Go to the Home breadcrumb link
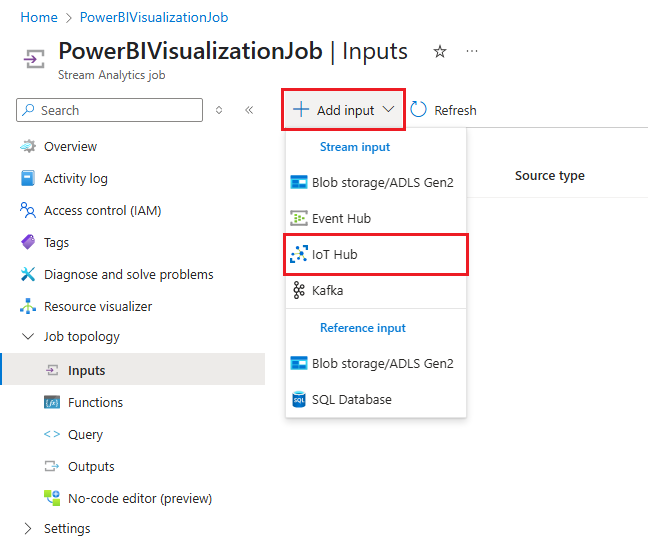Screen dimensions: 648x544 click(38, 17)
